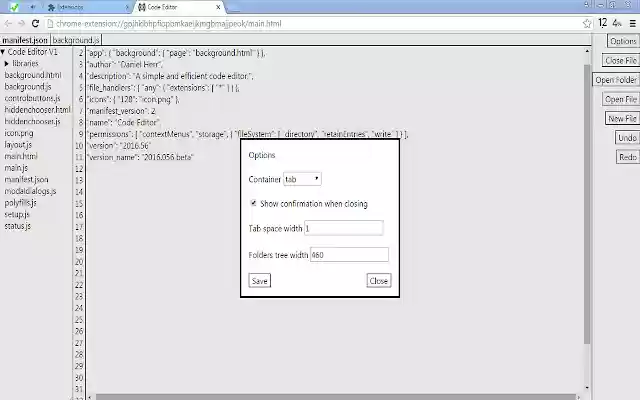640x400 pixels.
Task: Click the browser back arrow
Action: point(8,24)
